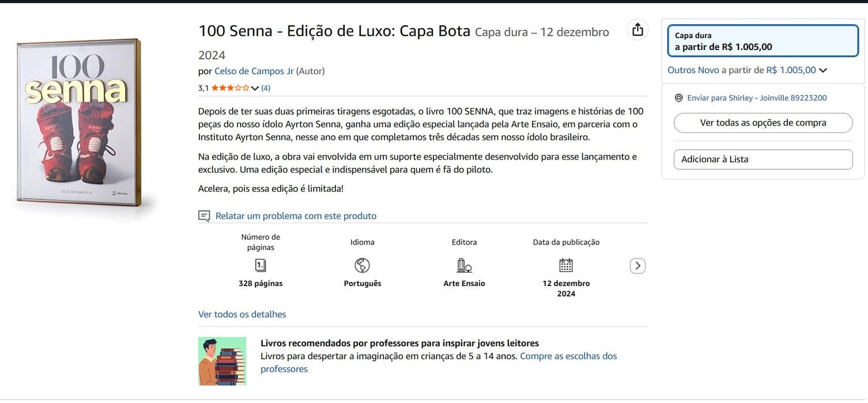Click the location pin icon next to delivery address
This screenshot has width=868, height=403.
[x=680, y=98]
